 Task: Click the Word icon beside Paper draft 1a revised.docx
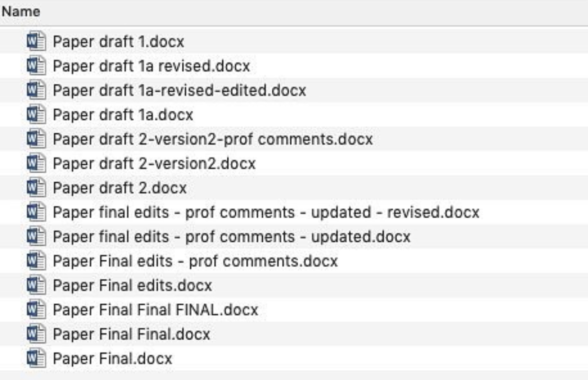pos(36,66)
